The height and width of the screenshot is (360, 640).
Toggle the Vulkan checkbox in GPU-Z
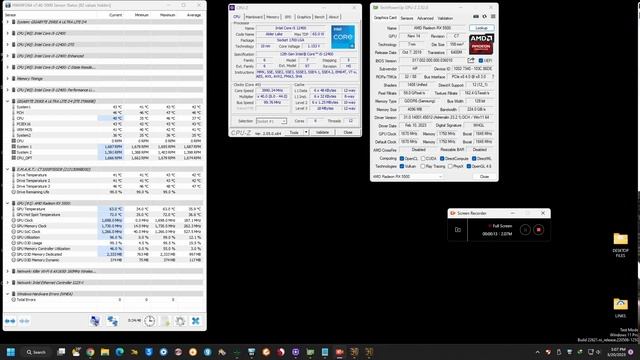point(402,167)
